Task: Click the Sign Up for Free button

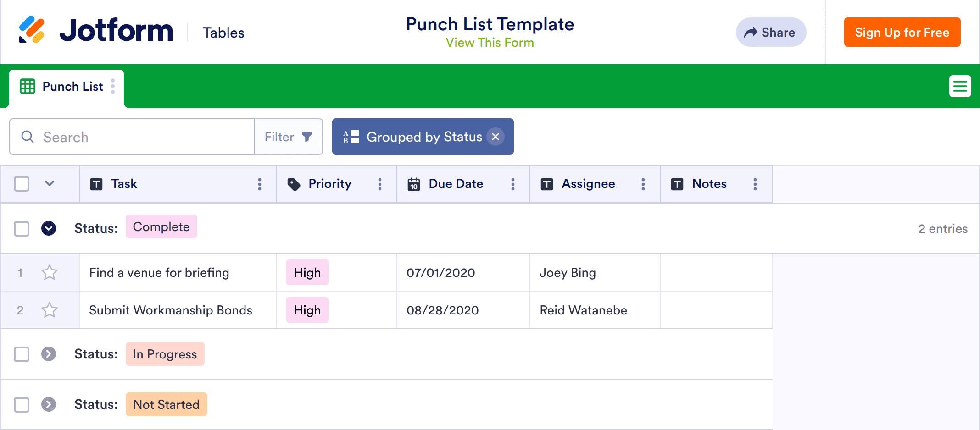Action: [902, 33]
